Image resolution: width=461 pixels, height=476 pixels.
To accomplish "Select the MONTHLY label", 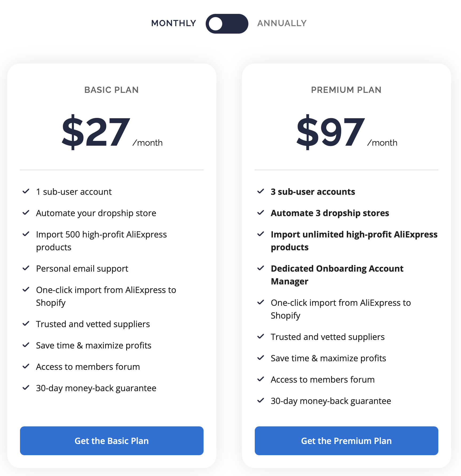I will coord(173,23).
